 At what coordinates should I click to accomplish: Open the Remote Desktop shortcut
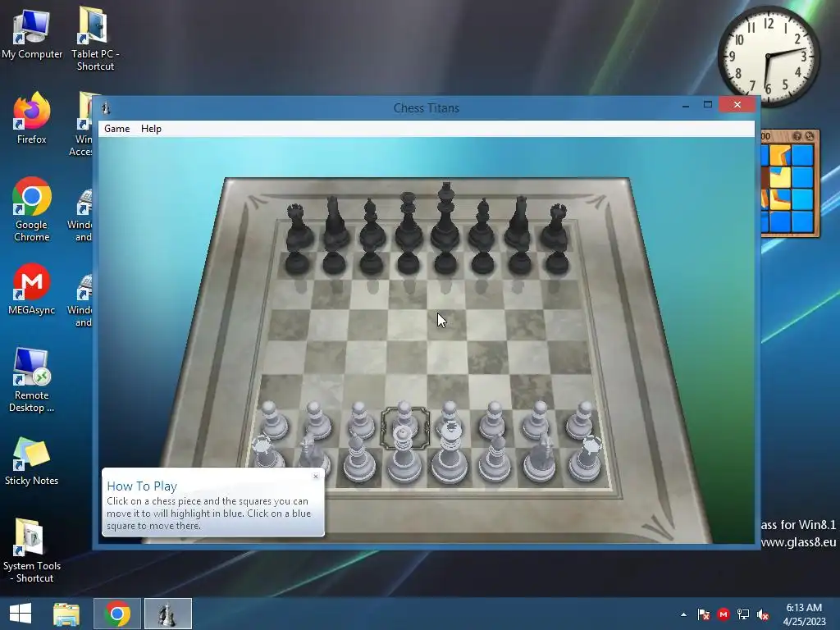tap(32, 381)
